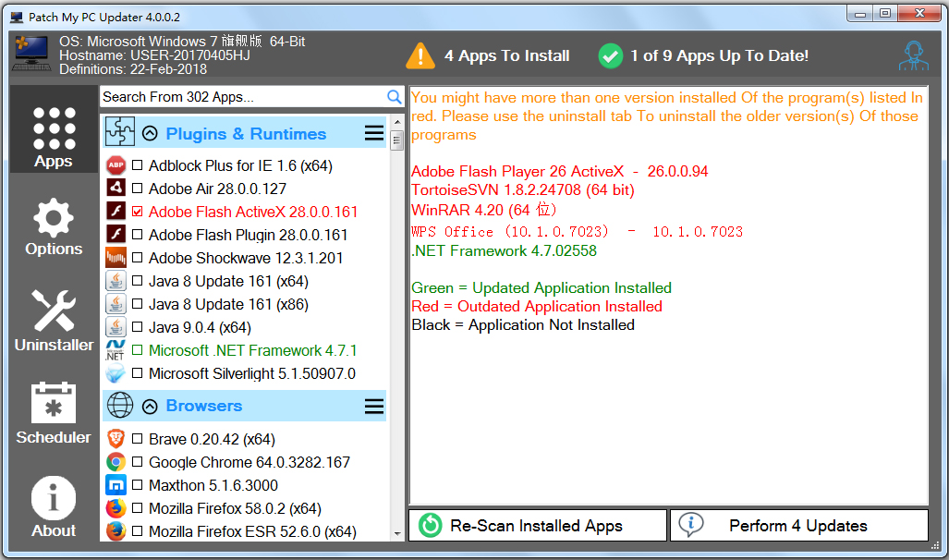Click the computer logo icon in header
949x560 pixels.
point(31,54)
